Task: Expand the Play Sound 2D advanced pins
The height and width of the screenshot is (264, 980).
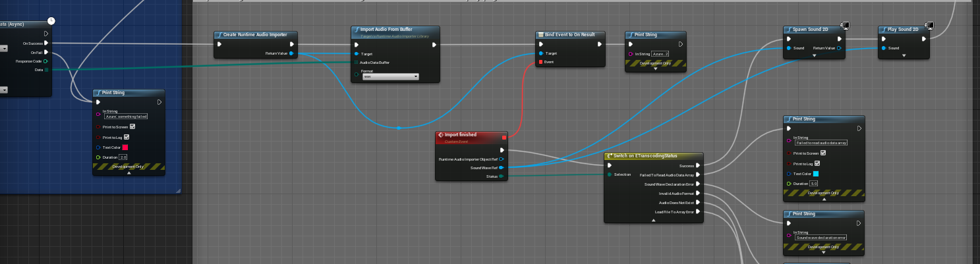Action: pos(904,56)
